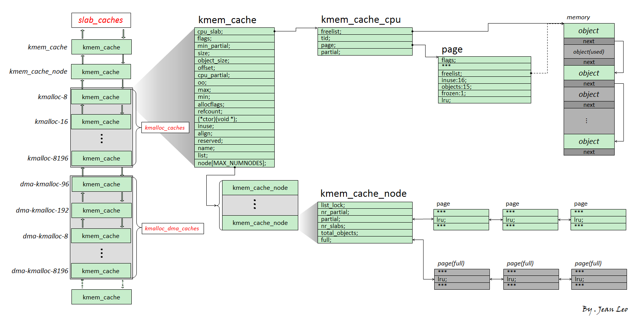Select the node[MAX_NUMNODES] field
The height and width of the screenshot is (331, 644).
pyautogui.click(x=234, y=163)
